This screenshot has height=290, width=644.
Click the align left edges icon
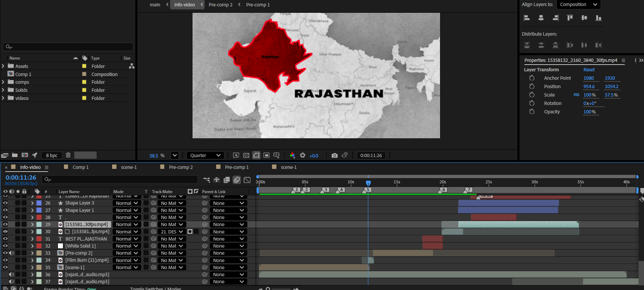tap(527, 18)
